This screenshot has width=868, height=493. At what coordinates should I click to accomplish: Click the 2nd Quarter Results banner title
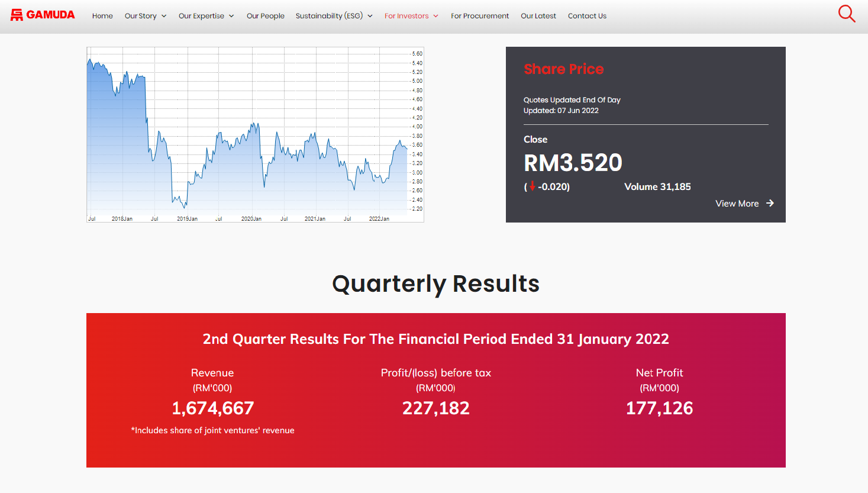click(436, 339)
